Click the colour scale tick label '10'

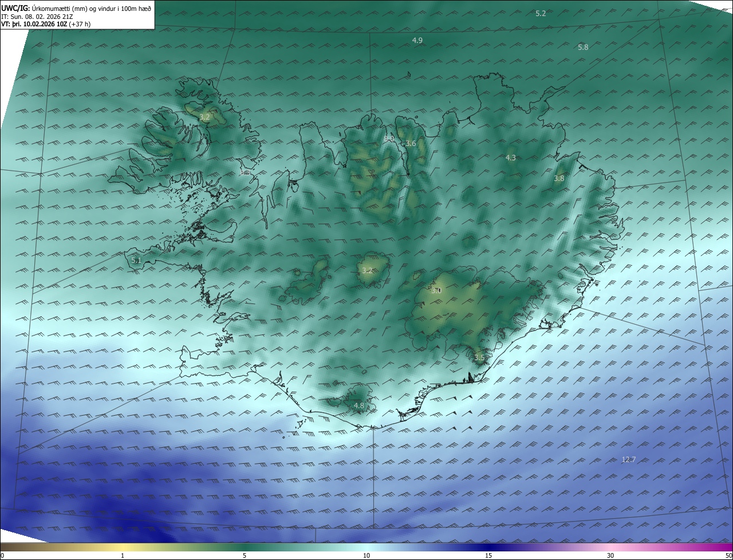tap(366, 555)
